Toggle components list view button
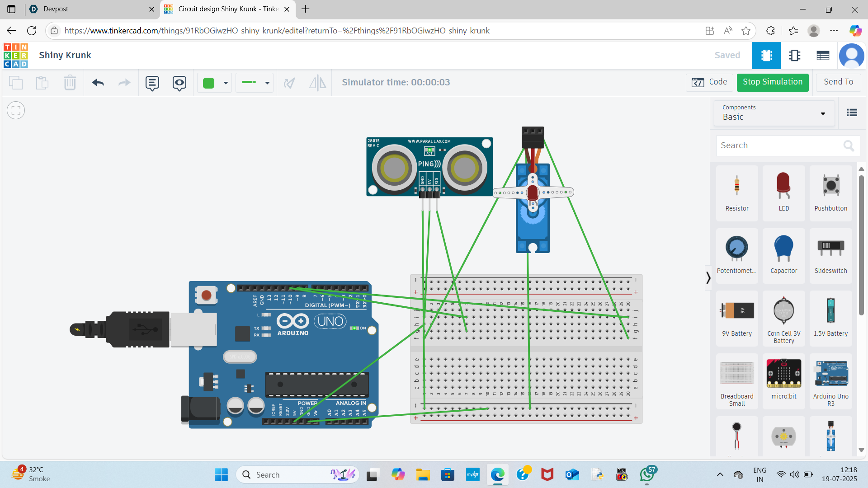This screenshot has width=868, height=488. click(852, 113)
